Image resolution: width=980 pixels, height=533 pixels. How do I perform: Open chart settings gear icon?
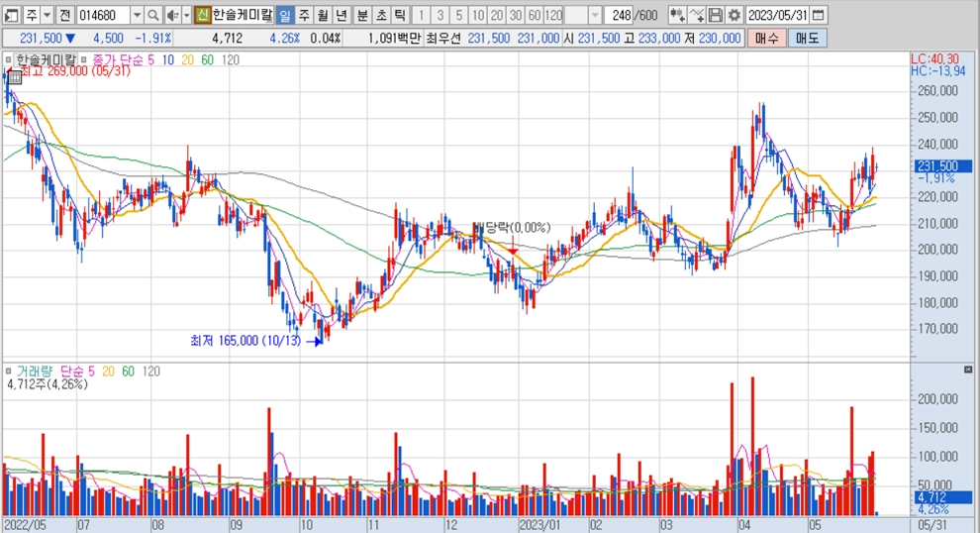point(735,15)
